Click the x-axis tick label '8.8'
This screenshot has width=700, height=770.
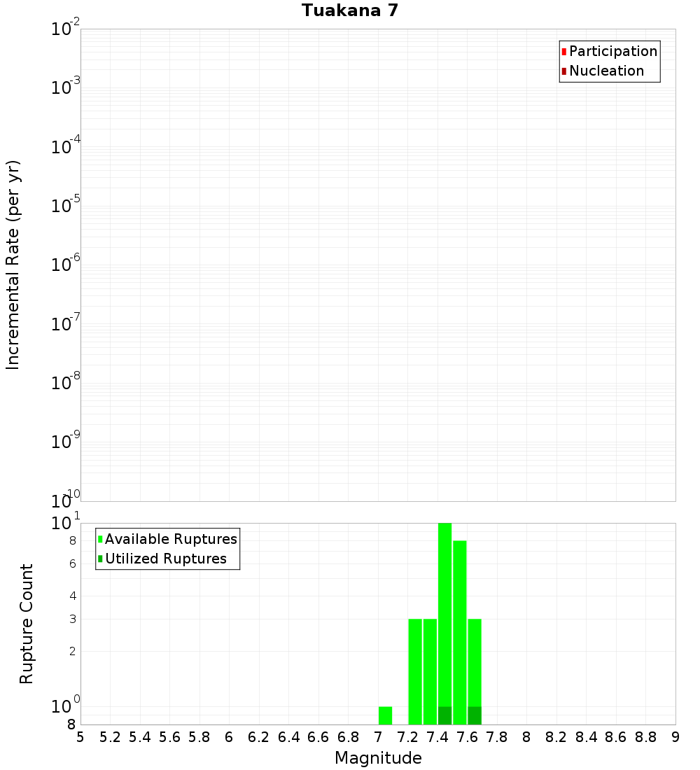click(x=645, y=738)
